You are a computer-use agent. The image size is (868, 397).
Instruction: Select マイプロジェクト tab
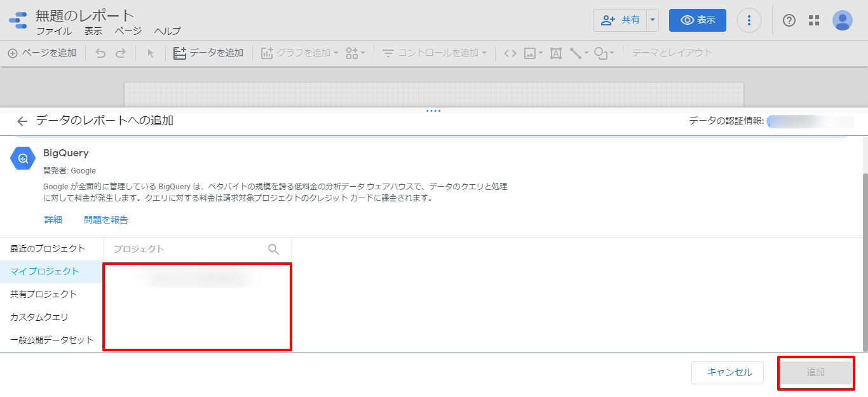tap(51, 271)
